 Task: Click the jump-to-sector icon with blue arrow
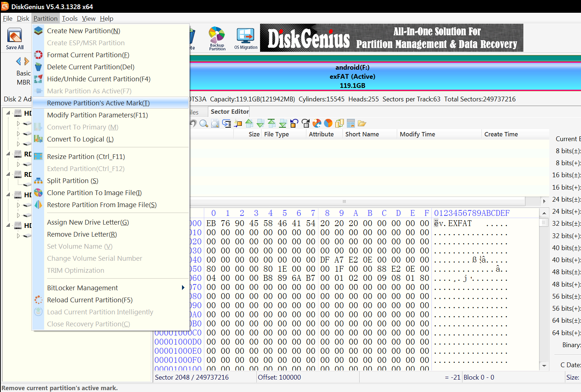238,124
